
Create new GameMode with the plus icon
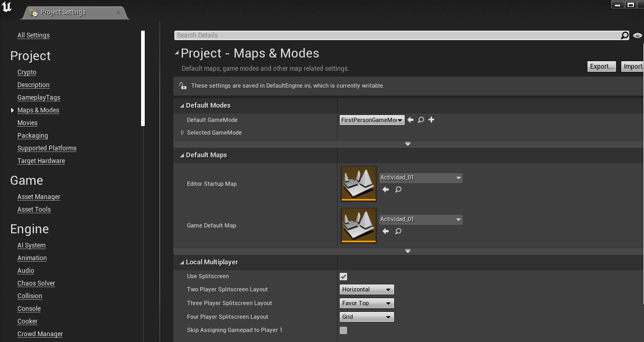(x=432, y=120)
